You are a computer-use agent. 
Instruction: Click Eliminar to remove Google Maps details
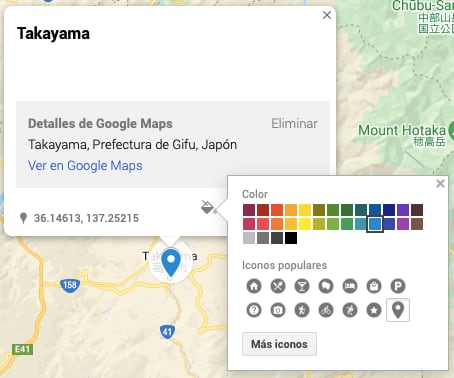pyautogui.click(x=294, y=123)
